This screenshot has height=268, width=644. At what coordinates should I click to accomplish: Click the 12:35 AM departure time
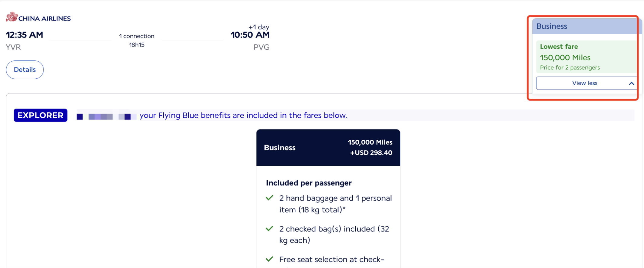coord(25,35)
